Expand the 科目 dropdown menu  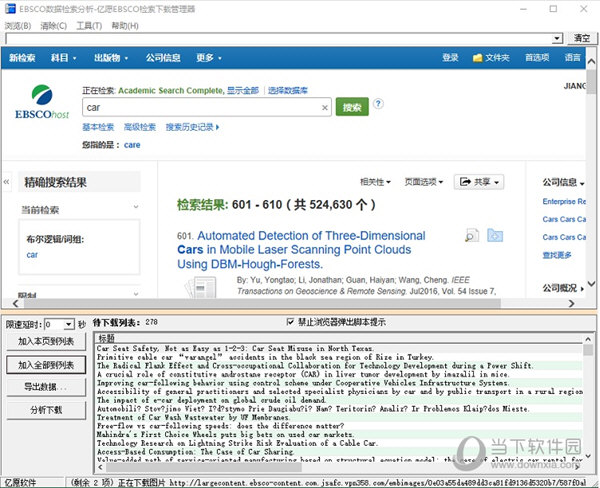pos(64,58)
